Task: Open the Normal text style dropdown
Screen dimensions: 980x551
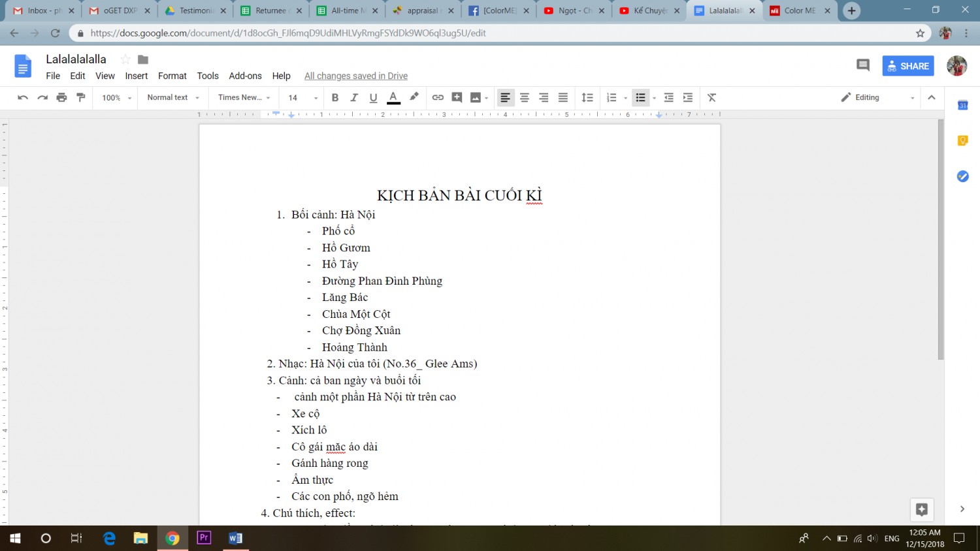Action: click(x=173, y=97)
